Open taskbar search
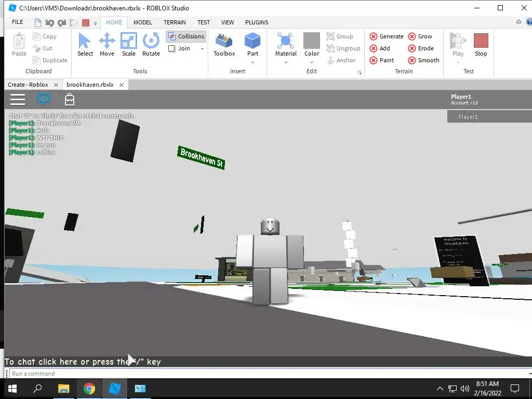Image resolution: width=532 pixels, height=399 pixels. 37,389
